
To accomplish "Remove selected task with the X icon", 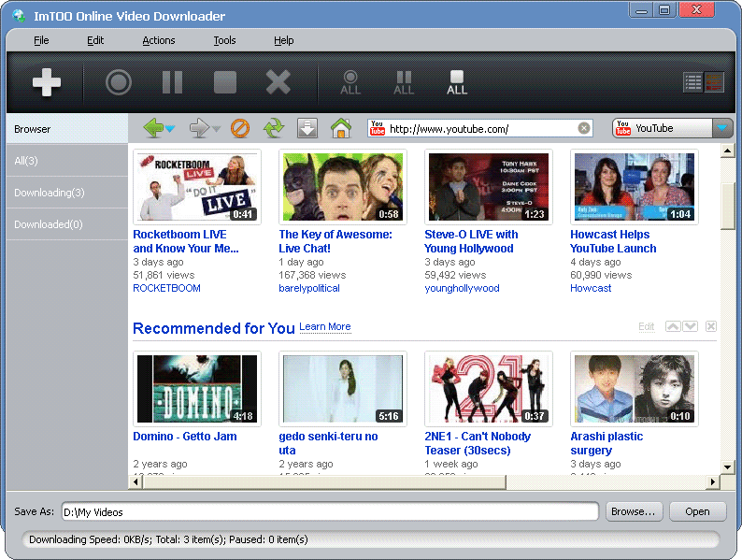I will tap(278, 83).
